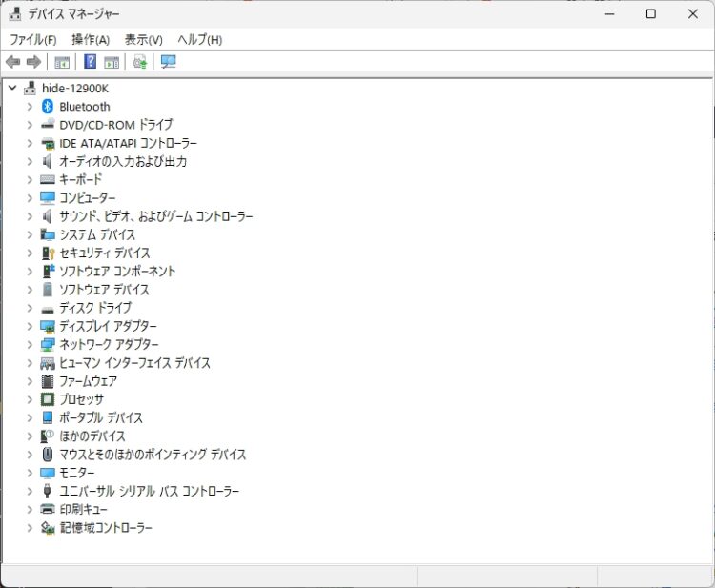
Task: Click the Update device driver toolbar icon
Action: coord(139,62)
